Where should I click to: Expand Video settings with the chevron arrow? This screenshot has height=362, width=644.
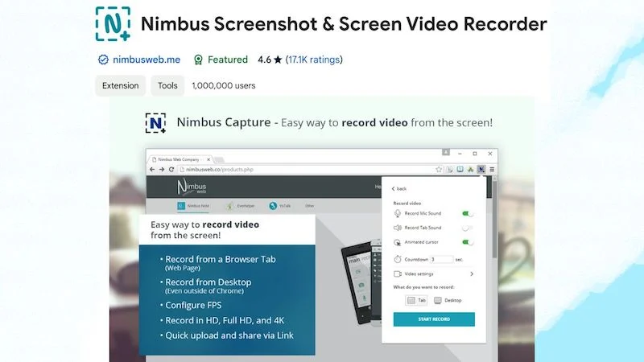[x=472, y=274]
